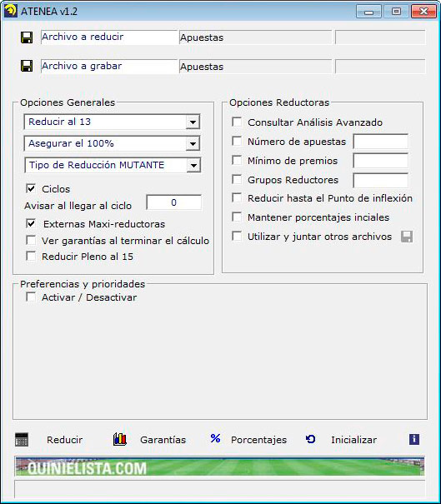Expand Tipo de Reducción MUTANTE combo box
This screenshot has height=504, width=441.
tap(193, 166)
